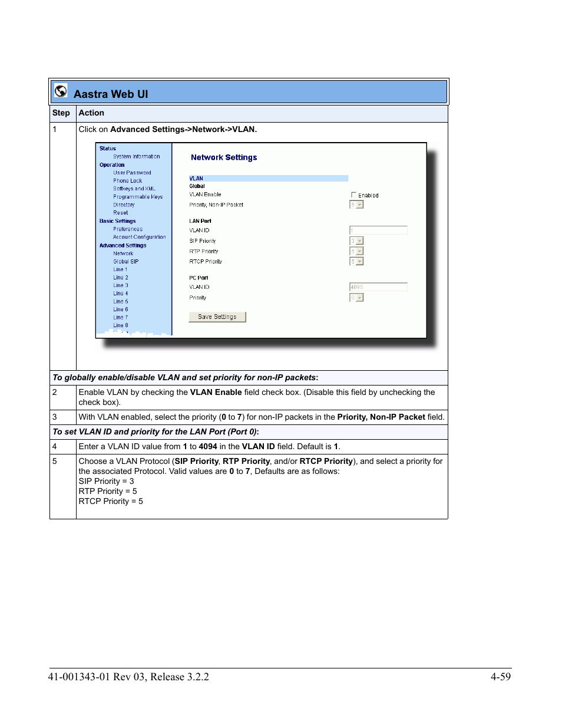Click the '41-001343-01 Rev 03' footer text

point(97,677)
